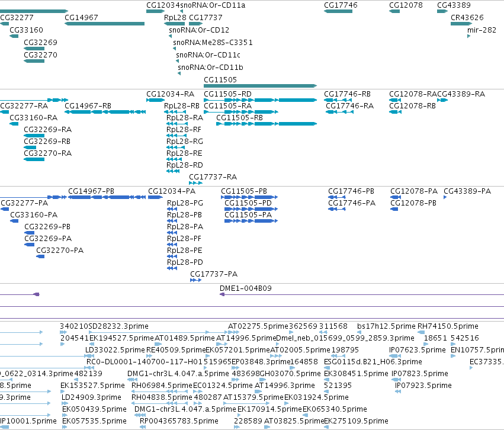Click EST IP07623.5prime
The height and width of the screenshot is (430, 504).
point(417,350)
